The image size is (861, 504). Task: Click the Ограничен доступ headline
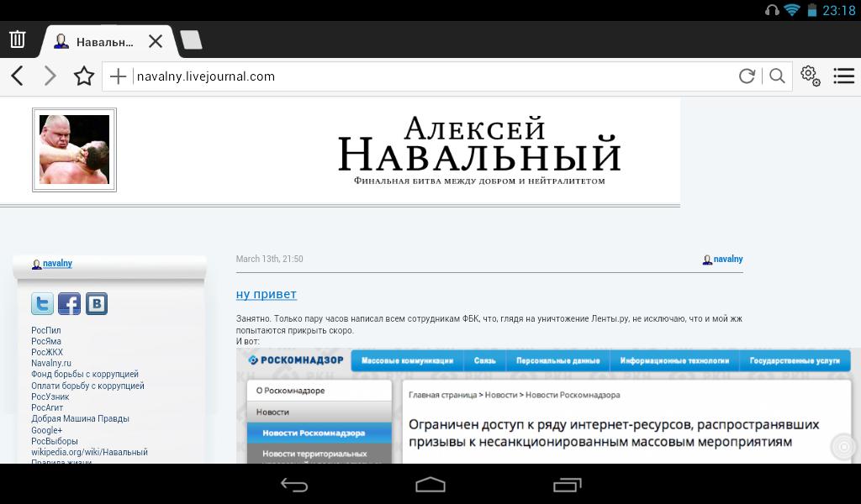(614, 433)
